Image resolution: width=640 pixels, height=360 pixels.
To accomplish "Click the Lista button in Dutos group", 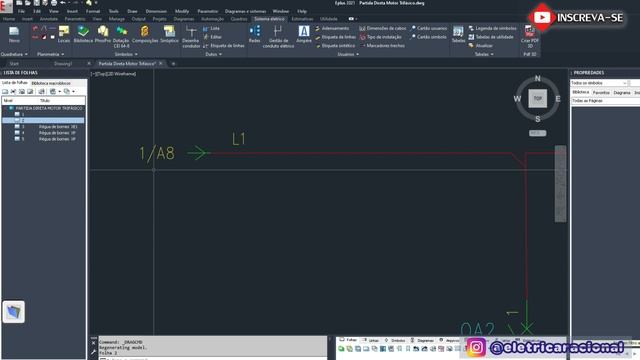I will [x=211, y=29].
